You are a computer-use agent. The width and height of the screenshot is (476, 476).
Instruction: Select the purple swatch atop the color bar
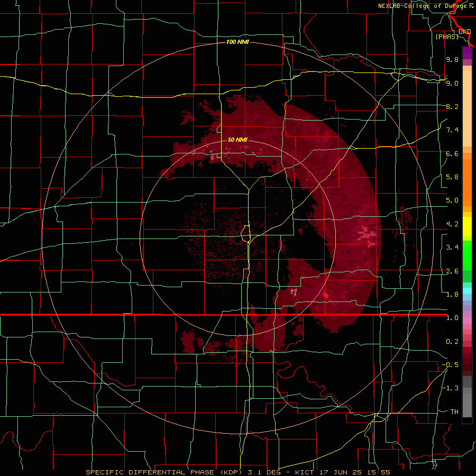467,53
